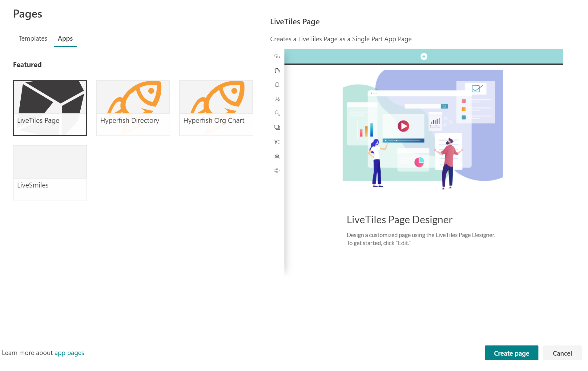Select the Apps tab
The height and width of the screenshot is (371, 588).
pos(65,38)
